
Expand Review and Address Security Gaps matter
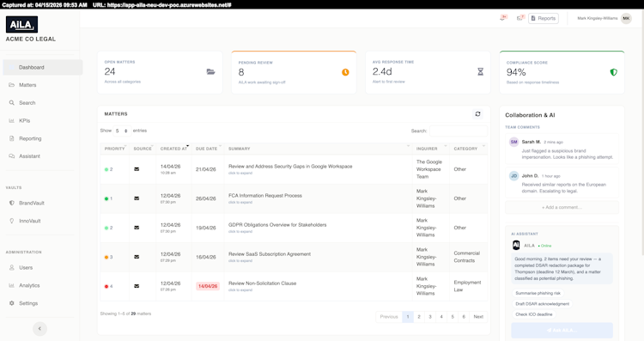pyautogui.click(x=240, y=174)
